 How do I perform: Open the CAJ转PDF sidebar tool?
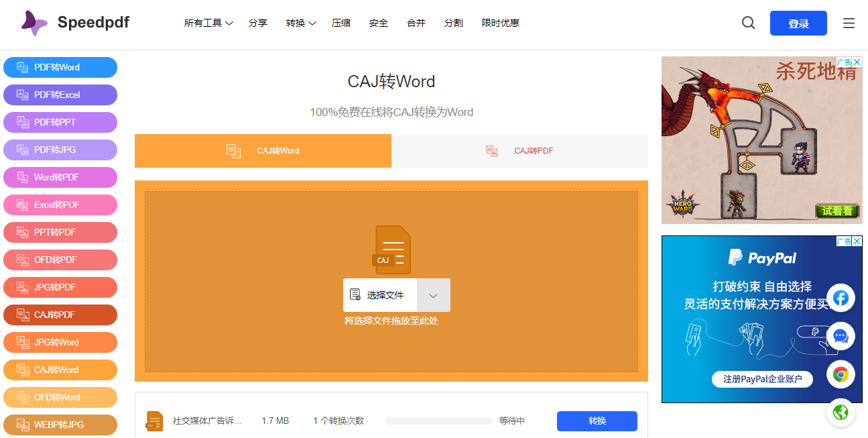[60, 315]
